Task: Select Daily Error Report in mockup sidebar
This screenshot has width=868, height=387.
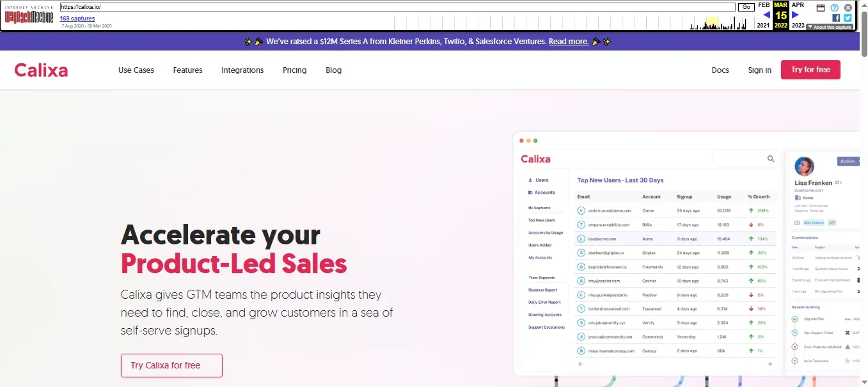Action: click(x=544, y=302)
